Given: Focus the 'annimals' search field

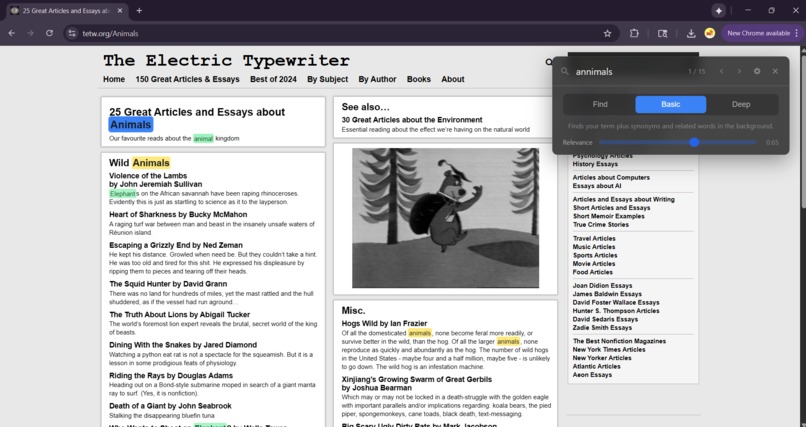Looking at the screenshot, I should click(627, 72).
